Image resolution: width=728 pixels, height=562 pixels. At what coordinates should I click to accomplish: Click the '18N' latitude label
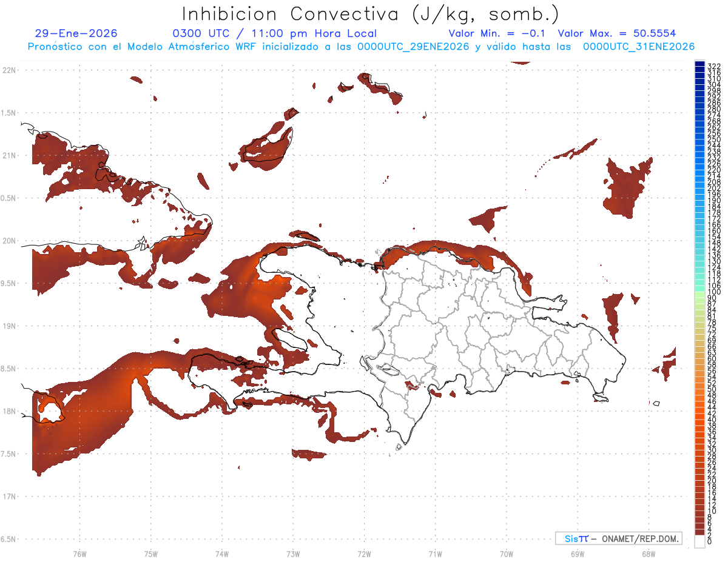pyautogui.click(x=9, y=411)
